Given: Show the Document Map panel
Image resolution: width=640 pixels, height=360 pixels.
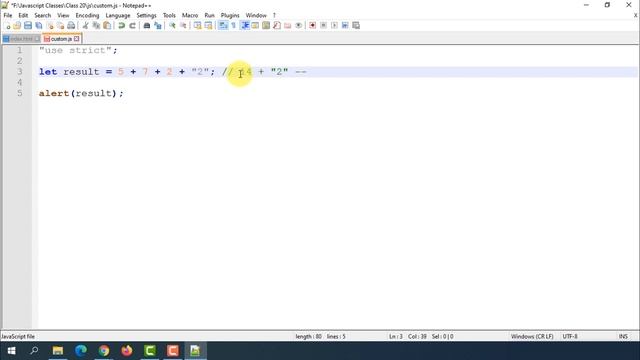Looking at the screenshot, I should coord(266,26).
